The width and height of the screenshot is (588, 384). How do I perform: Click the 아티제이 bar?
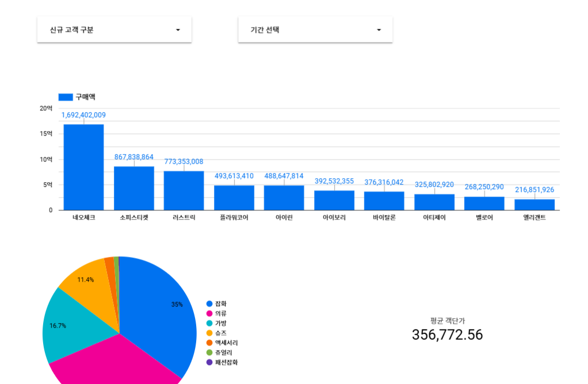coord(434,202)
